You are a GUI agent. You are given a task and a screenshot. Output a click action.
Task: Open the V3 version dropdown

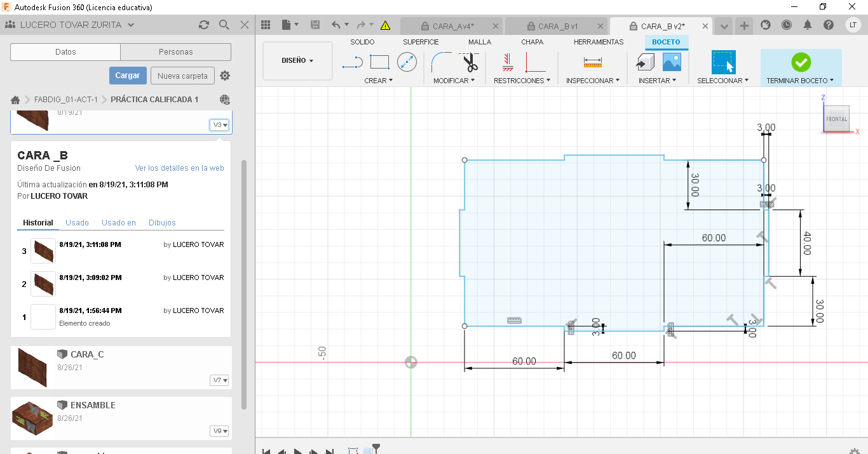[220, 125]
